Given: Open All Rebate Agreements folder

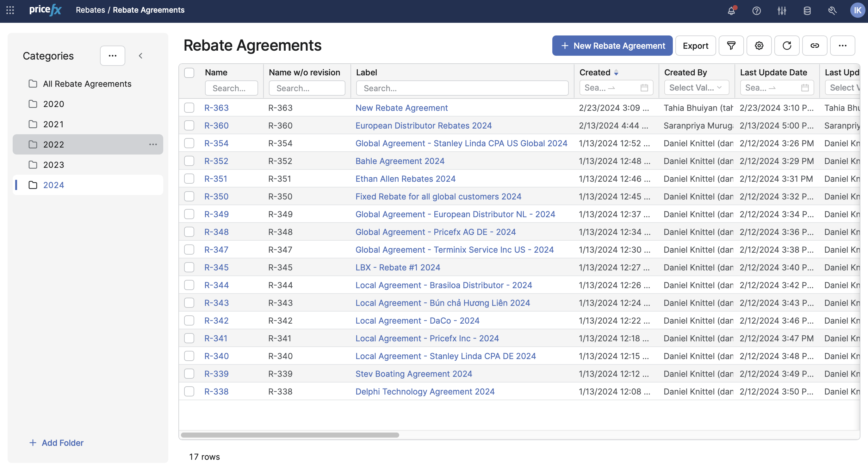Looking at the screenshot, I should coord(87,84).
